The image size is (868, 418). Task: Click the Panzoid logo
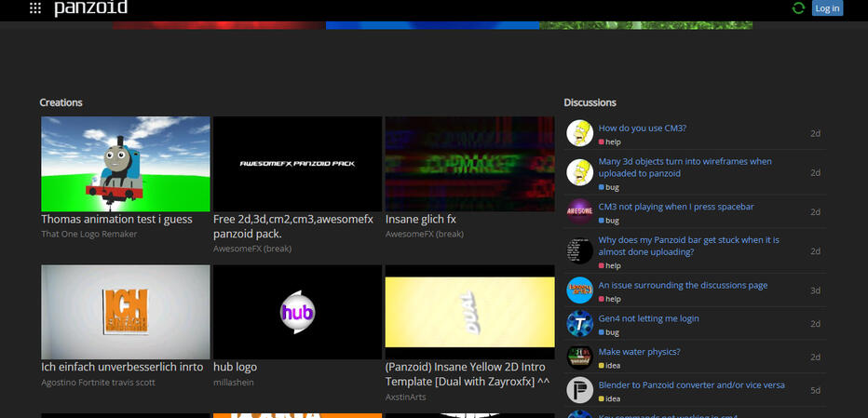point(90,8)
